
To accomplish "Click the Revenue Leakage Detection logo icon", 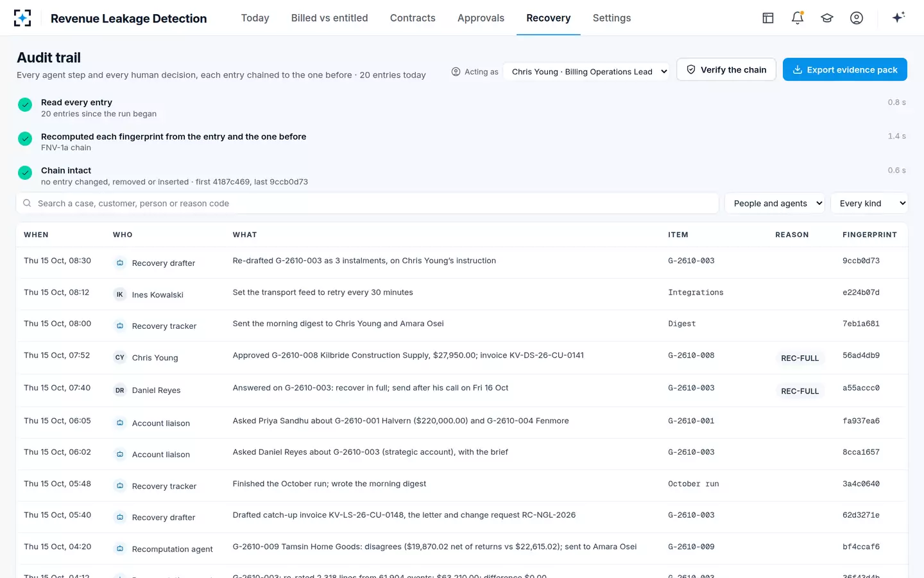I will pos(22,18).
